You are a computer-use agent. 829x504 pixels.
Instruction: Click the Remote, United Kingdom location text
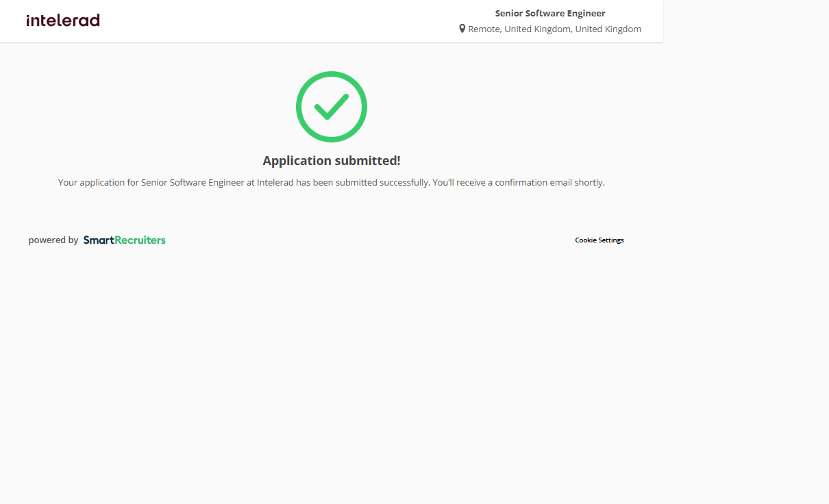click(554, 29)
